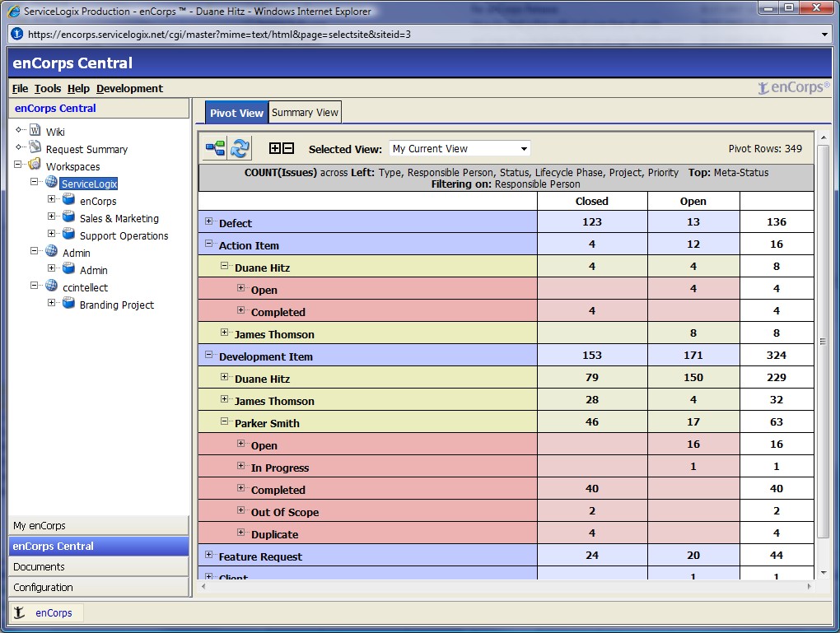840x633 pixels.
Task: Switch to the Summary View tab
Action: [305, 113]
